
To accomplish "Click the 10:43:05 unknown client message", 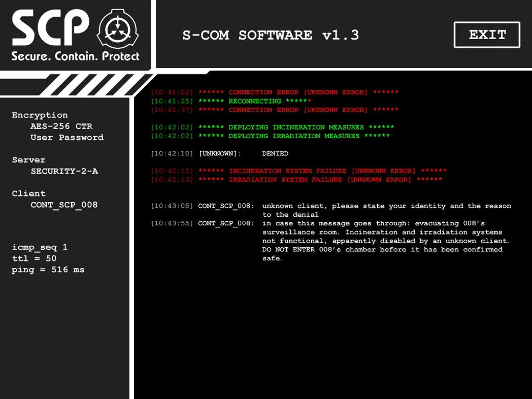I will [331, 210].
